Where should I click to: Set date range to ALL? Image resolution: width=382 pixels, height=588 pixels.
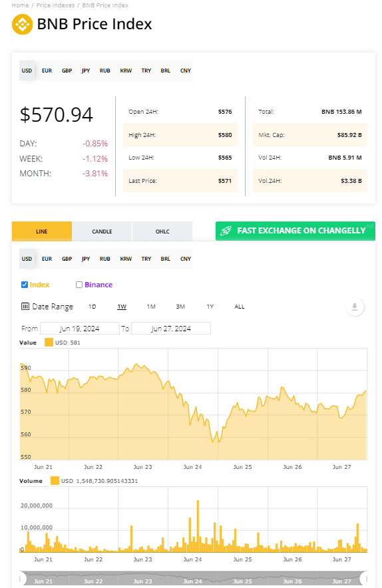tap(240, 307)
